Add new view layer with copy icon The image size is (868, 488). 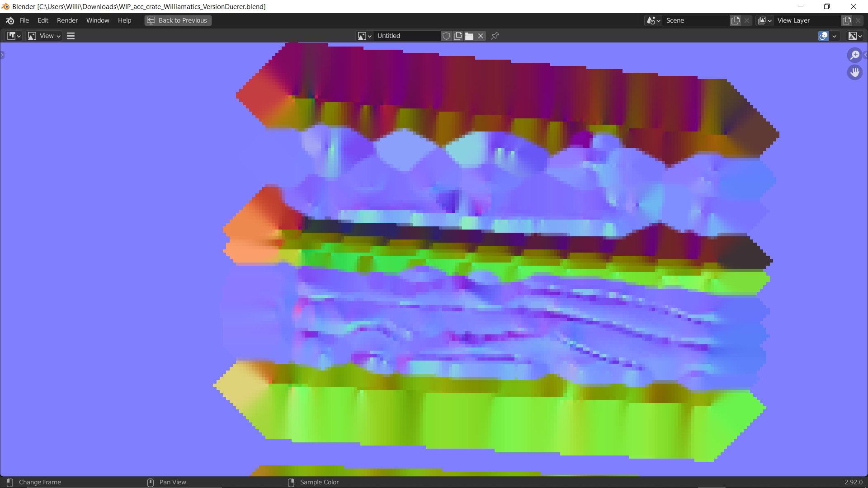tap(846, 20)
